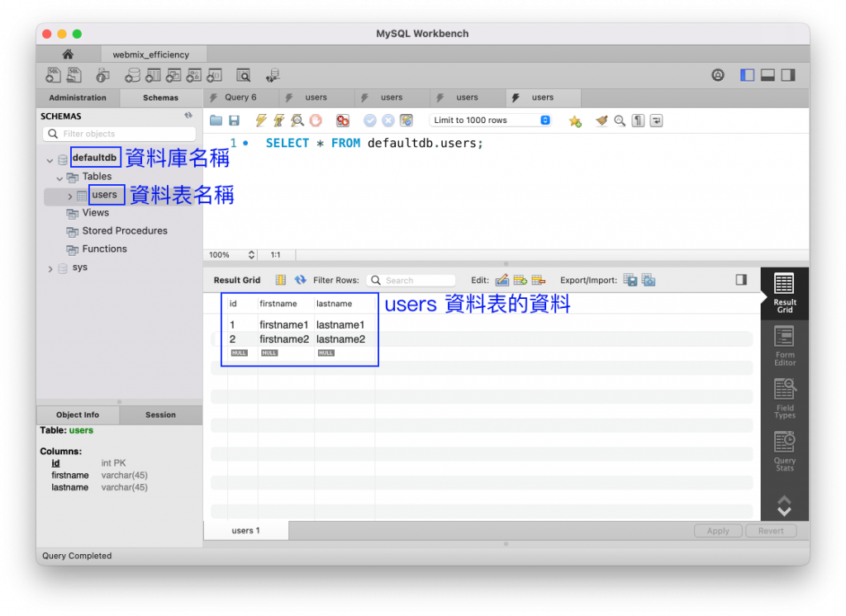This screenshot has width=846, height=616.
Task: Open the Query 6 editor tab
Action: 240,97
